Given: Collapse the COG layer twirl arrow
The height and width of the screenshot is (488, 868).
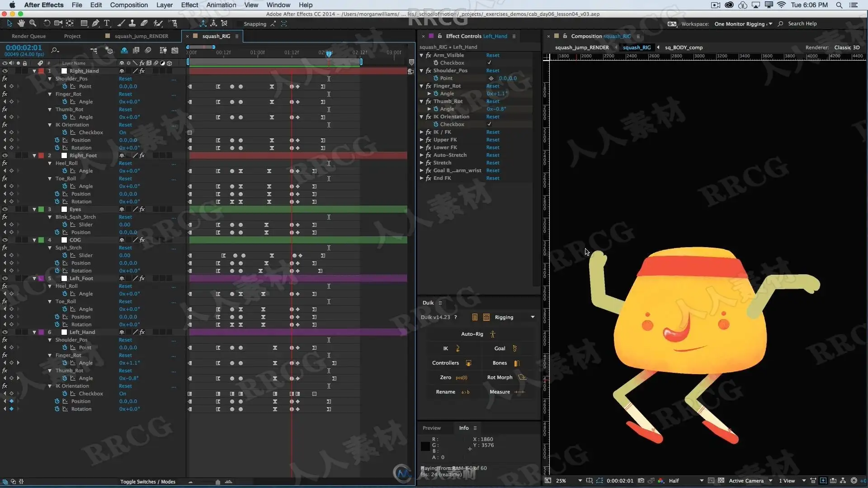Looking at the screenshot, I should click(34, 240).
